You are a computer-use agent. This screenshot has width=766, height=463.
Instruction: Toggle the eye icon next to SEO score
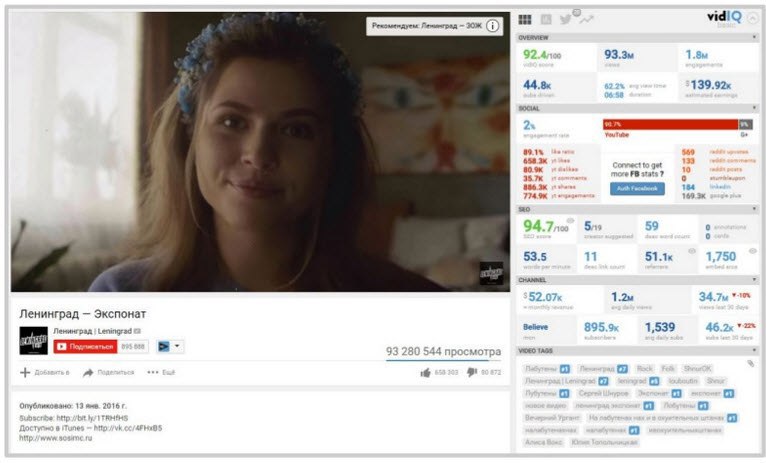570,221
